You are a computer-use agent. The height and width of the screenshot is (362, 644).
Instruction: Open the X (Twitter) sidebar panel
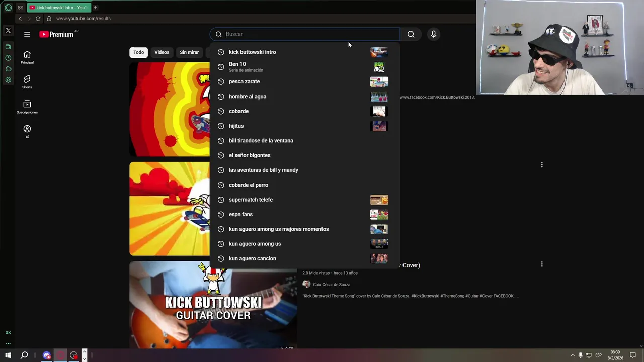pos(8,31)
